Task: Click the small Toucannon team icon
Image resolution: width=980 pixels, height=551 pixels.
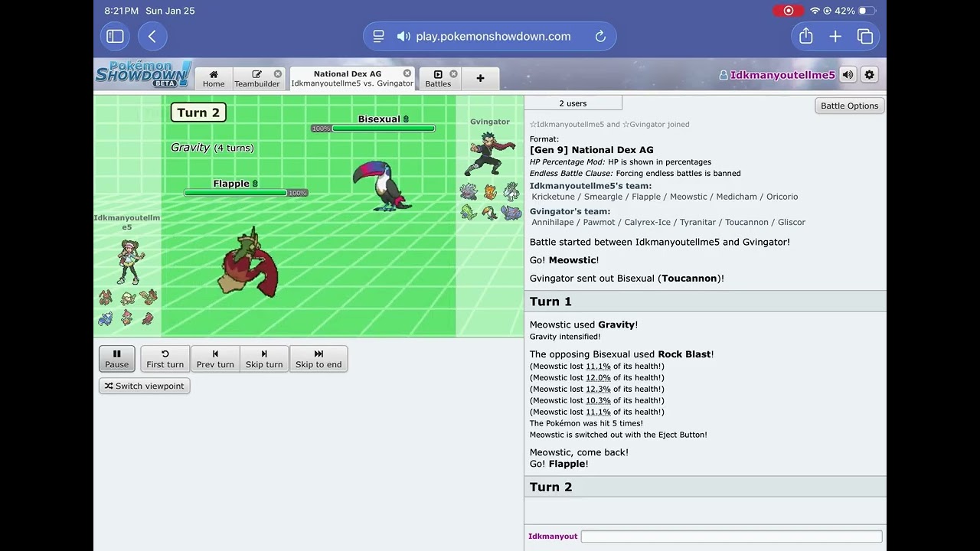Action: (x=490, y=212)
